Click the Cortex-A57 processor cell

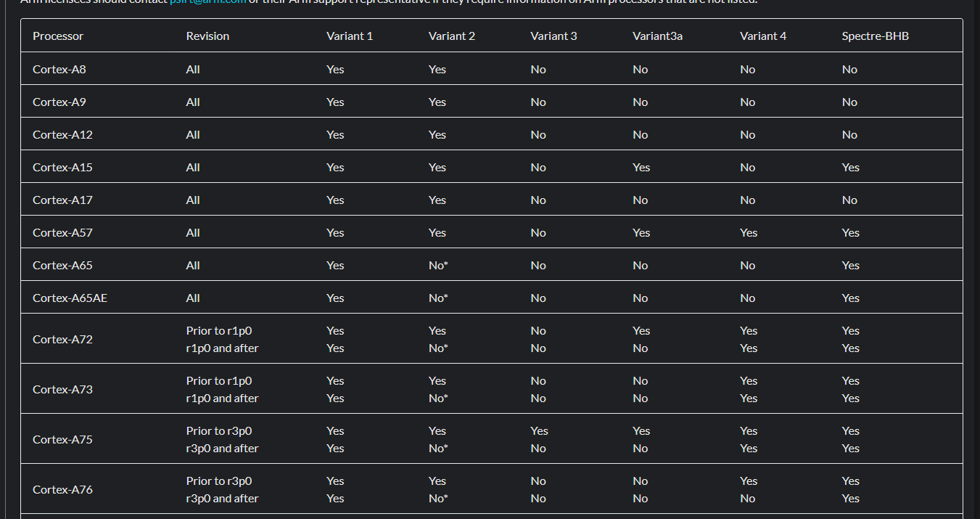tap(62, 232)
